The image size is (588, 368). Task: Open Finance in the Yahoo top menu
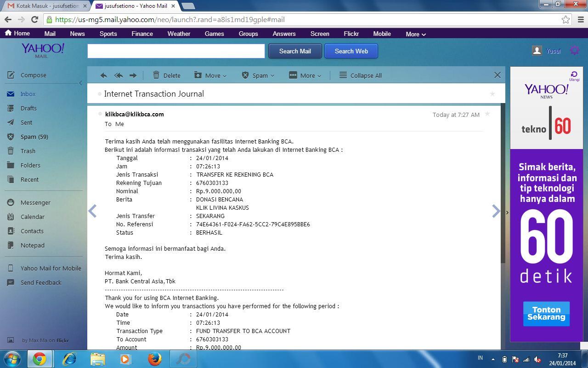click(x=142, y=34)
